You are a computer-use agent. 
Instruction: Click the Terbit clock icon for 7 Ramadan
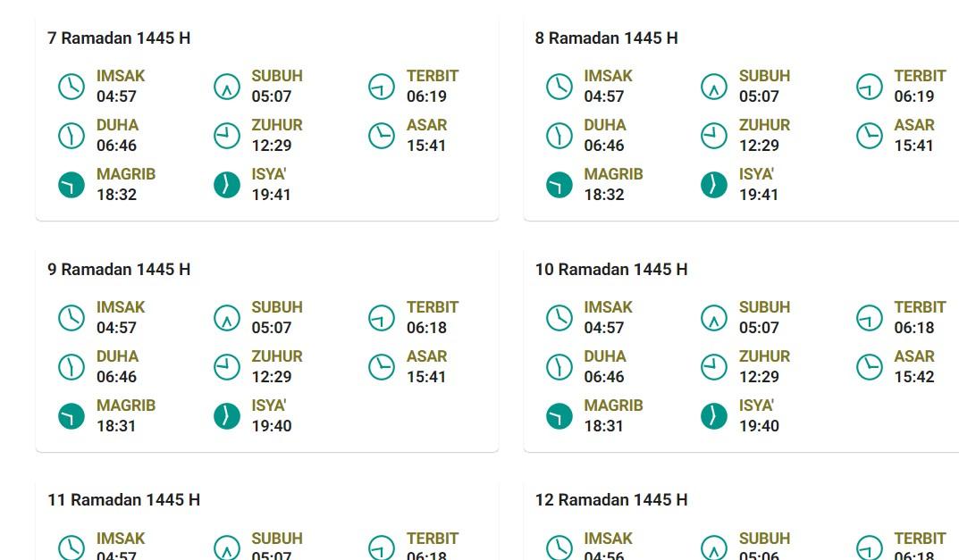pos(382,87)
